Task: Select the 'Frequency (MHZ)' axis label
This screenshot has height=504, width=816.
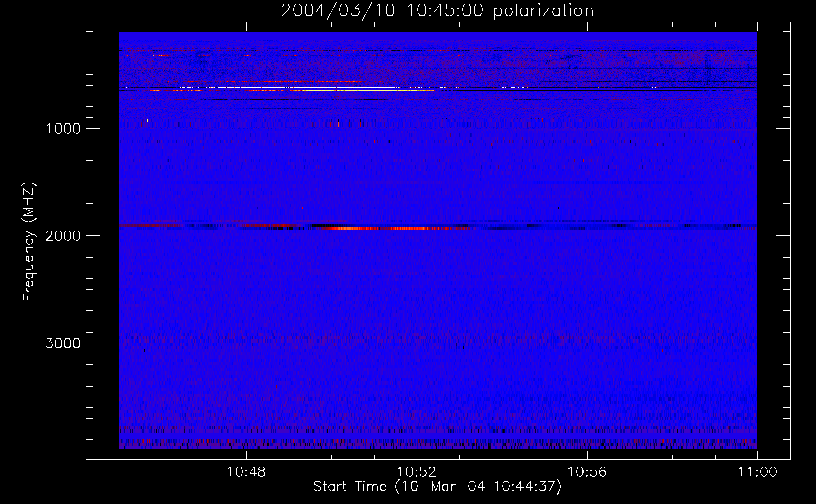Action: (x=29, y=242)
